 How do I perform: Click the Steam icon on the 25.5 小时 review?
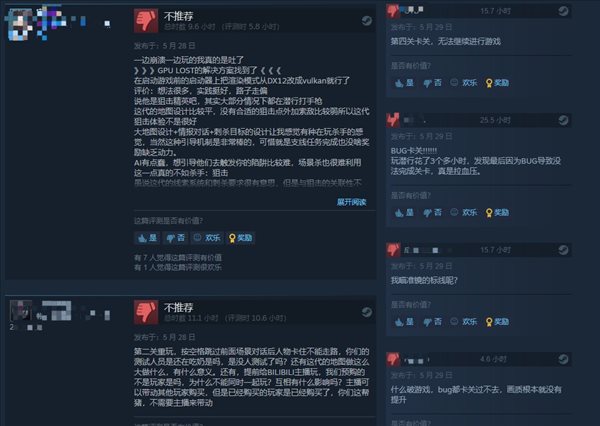[x=563, y=120]
